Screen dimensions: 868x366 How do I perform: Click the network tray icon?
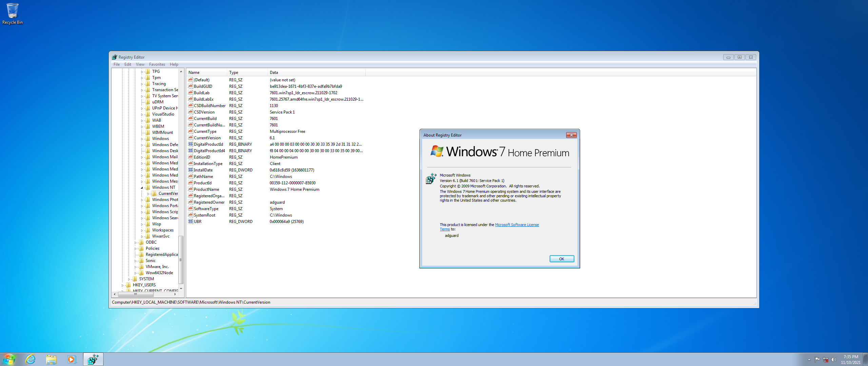[826, 360]
